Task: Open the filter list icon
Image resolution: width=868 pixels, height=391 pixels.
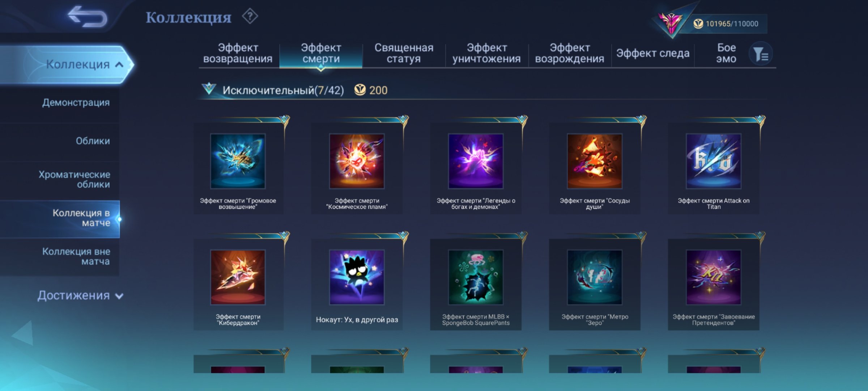Action: [x=761, y=54]
